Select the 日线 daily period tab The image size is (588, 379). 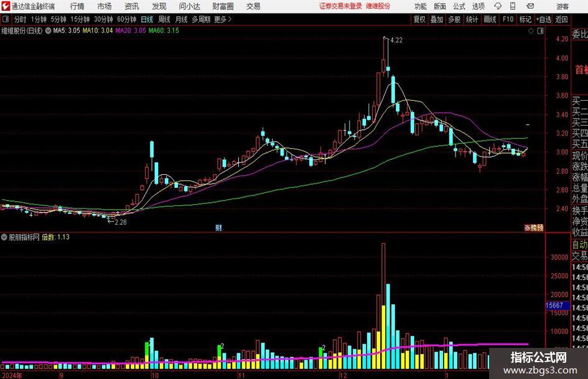(147, 19)
